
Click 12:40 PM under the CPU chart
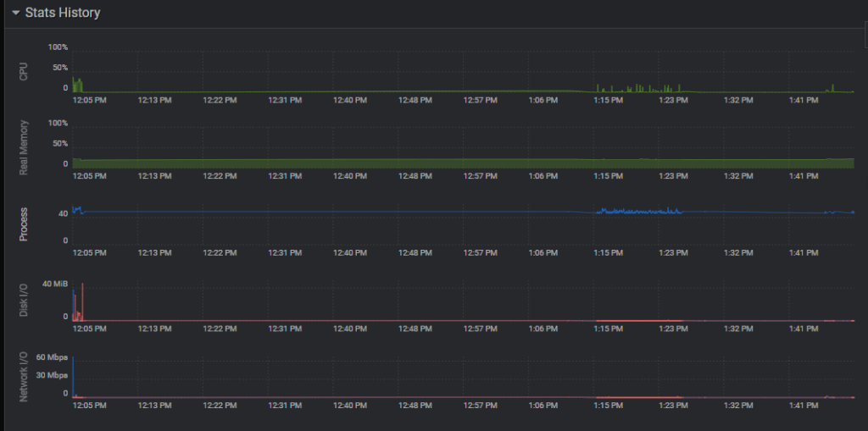coord(350,100)
